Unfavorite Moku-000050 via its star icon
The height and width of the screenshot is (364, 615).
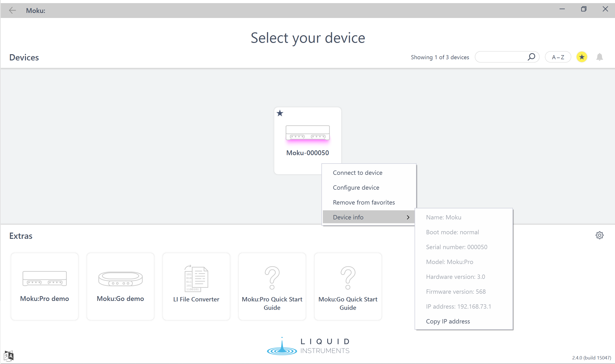tap(280, 113)
